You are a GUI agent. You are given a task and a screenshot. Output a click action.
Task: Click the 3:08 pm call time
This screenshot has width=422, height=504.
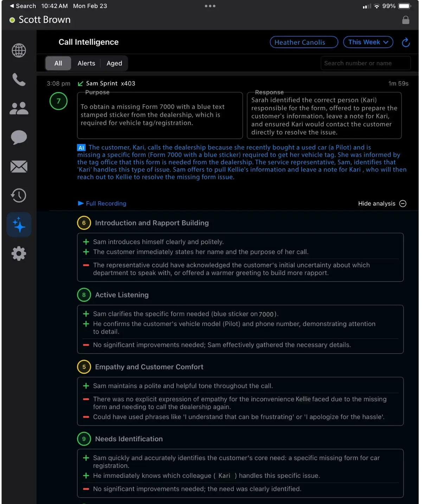(x=58, y=84)
